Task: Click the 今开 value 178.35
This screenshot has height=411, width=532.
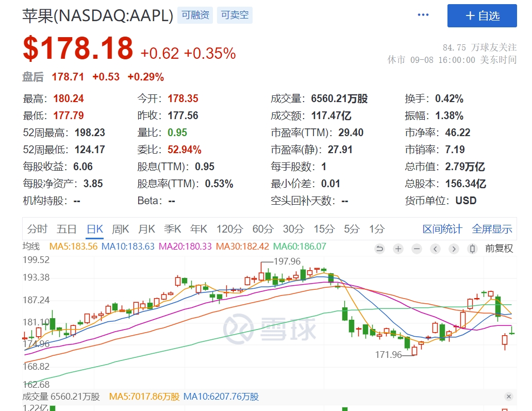Action: point(183,99)
